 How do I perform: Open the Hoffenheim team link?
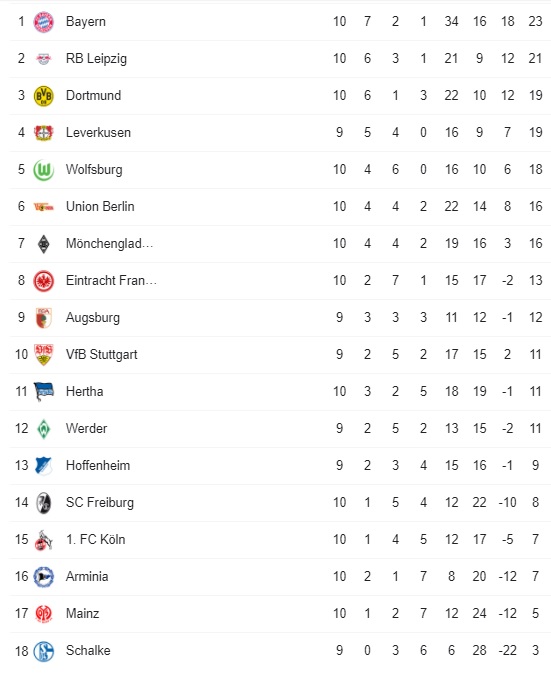98,466
